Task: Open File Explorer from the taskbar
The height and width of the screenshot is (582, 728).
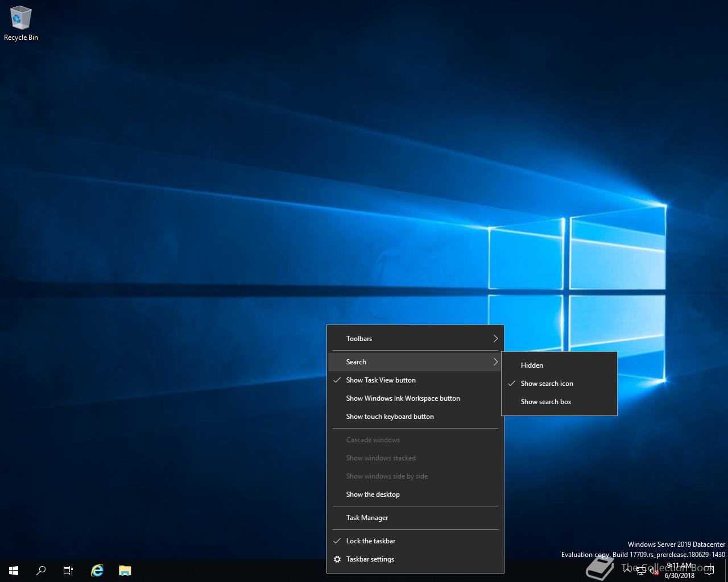Action: [125, 571]
